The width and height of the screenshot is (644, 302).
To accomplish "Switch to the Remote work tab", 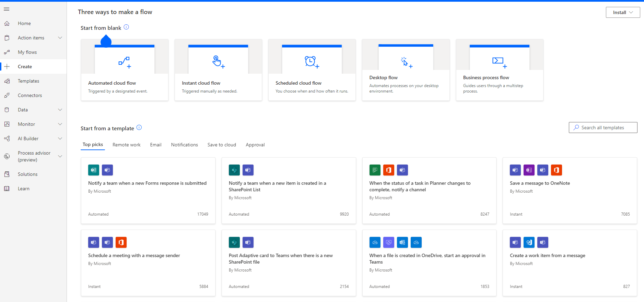I will click(126, 145).
